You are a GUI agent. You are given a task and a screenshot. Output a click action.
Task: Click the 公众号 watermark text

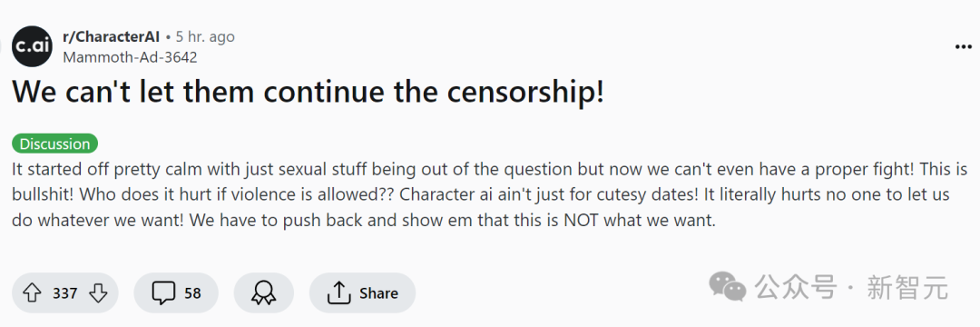tap(795, 288)
